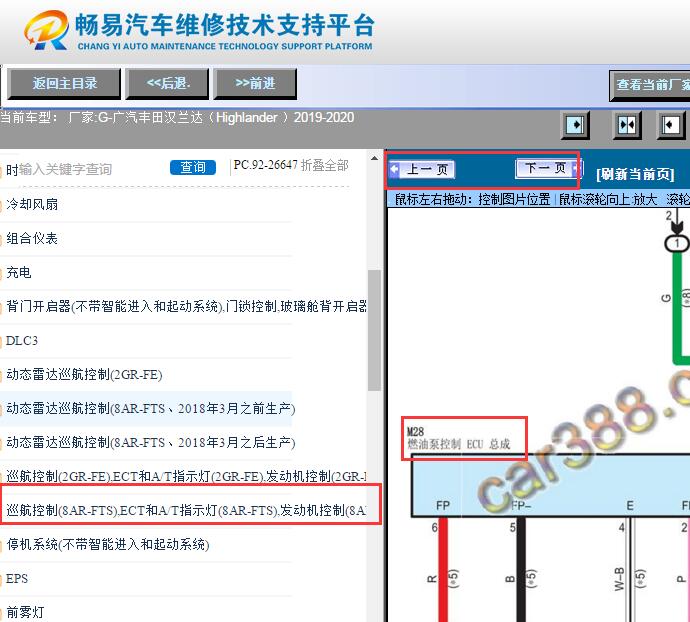Click the M28 燃油泵控制 ECU 总成 label
This screenshot has height=622, width=690.
pyautogui.click(x=459, y=438)
